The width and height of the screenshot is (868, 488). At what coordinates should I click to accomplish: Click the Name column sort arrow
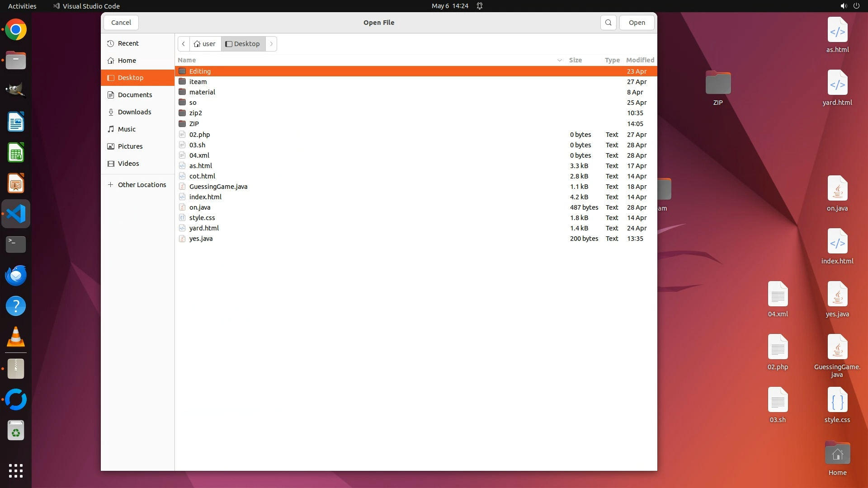(x=559, y=60)
